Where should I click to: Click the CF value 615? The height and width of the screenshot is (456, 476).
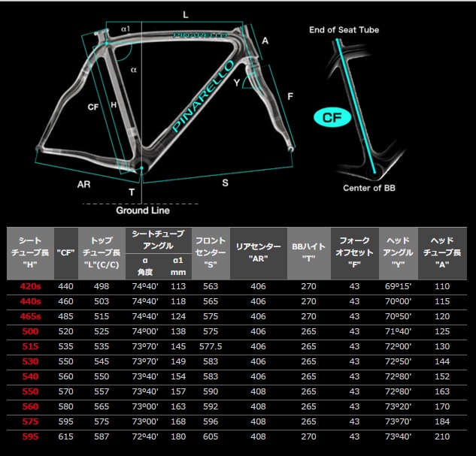click(x=65, y=436)
